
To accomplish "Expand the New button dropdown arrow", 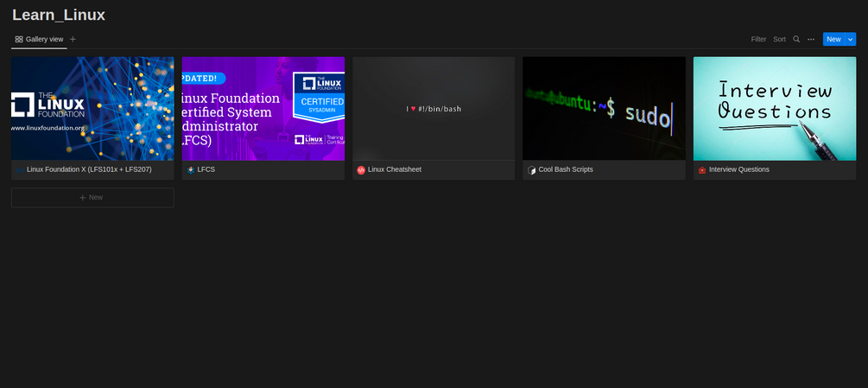I will tap(850, 39).
